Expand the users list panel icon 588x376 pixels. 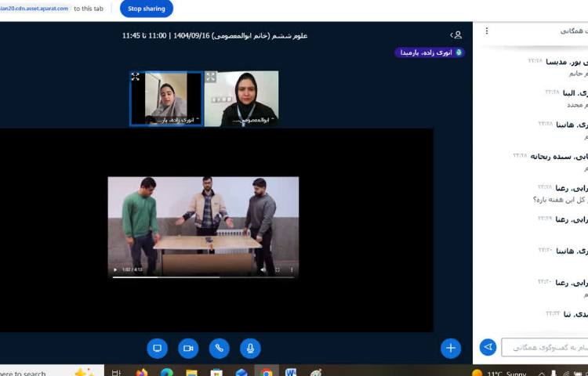click(x=456, y=35)
